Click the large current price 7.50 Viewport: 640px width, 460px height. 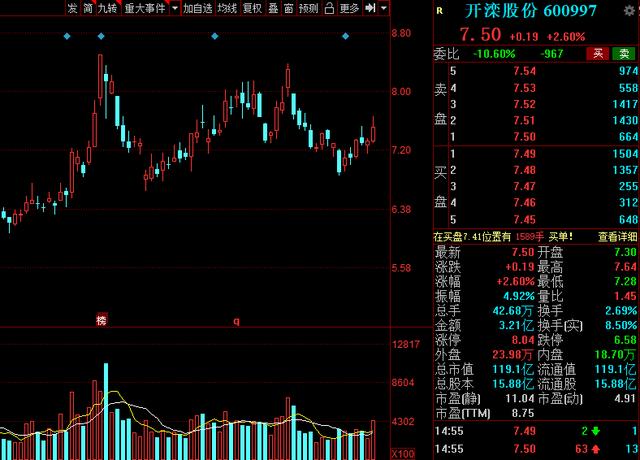coord(480,35)
